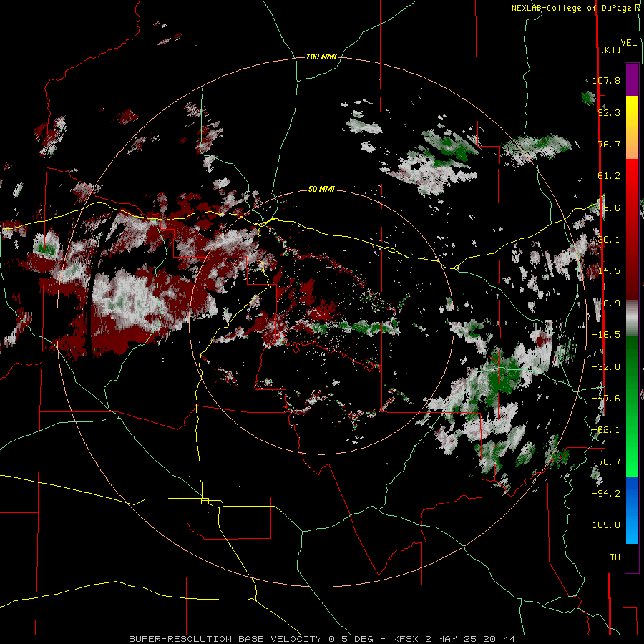Click the 107.8 legend value

click(606, 80)
